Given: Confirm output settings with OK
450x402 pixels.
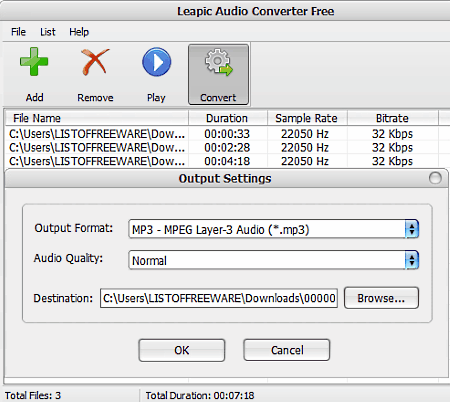Looking at the screenshot, I should (182, 350).
